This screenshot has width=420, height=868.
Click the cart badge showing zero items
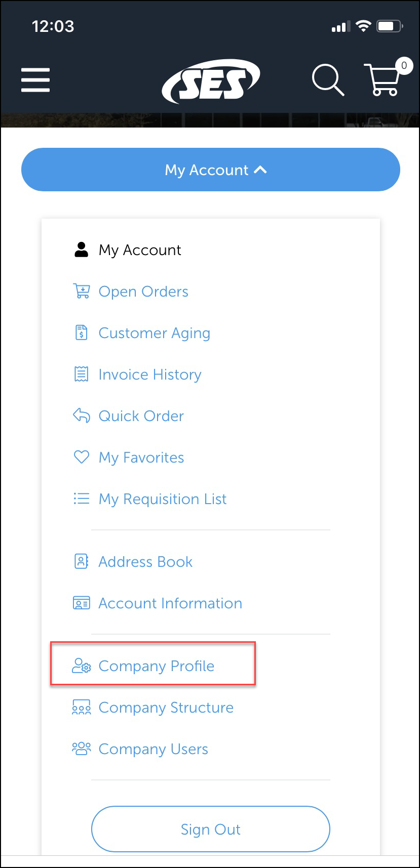coord(404,65)
